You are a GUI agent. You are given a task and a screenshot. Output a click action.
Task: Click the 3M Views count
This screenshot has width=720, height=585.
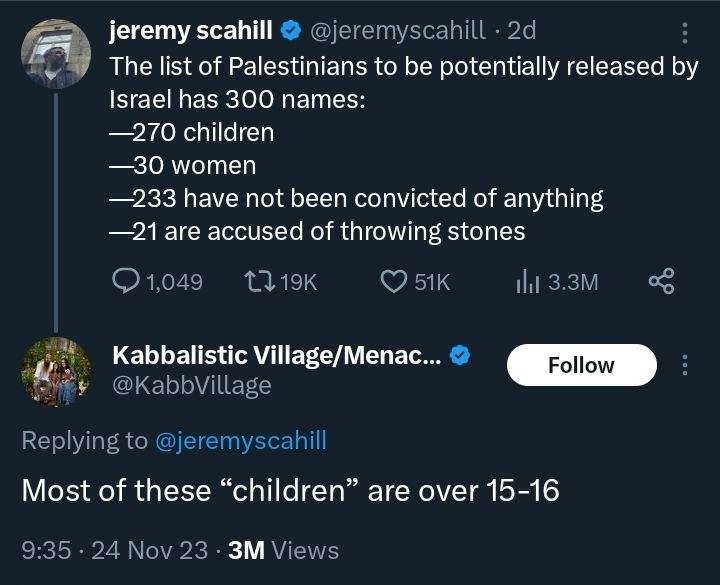pos(284,550)
